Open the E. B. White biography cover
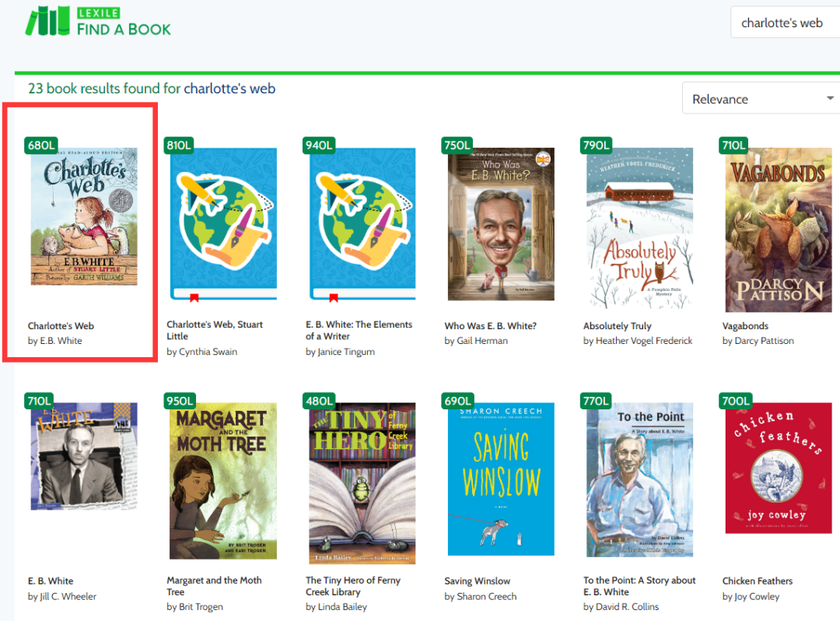 84,455
